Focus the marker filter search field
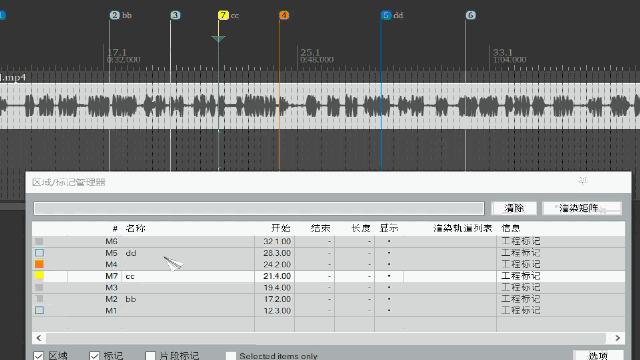This screenshot has width=640, height=360. (x=259, y=208)
